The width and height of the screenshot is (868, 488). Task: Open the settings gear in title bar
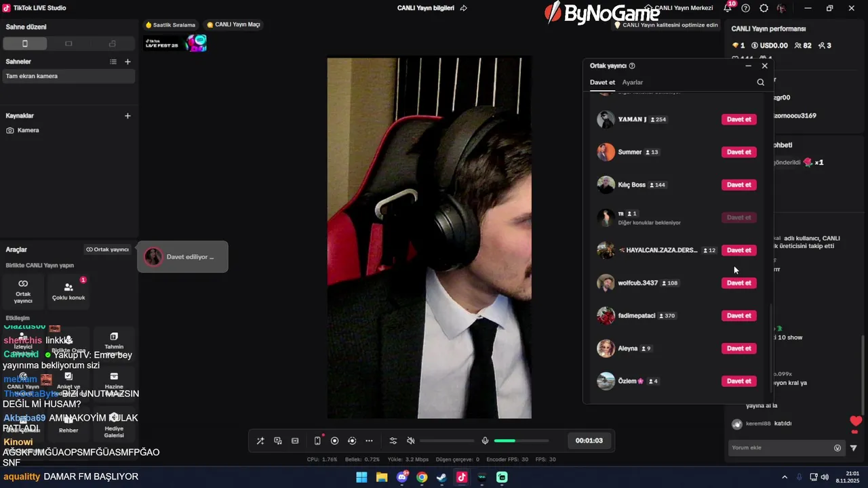click(x=764, y=8)
